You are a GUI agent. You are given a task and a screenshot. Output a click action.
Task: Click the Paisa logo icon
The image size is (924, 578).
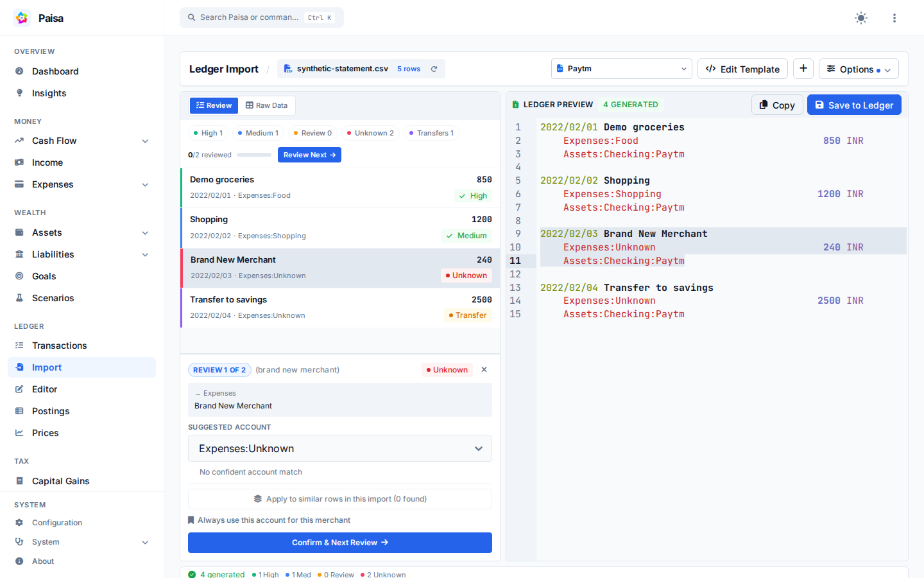tap(22, 18)
